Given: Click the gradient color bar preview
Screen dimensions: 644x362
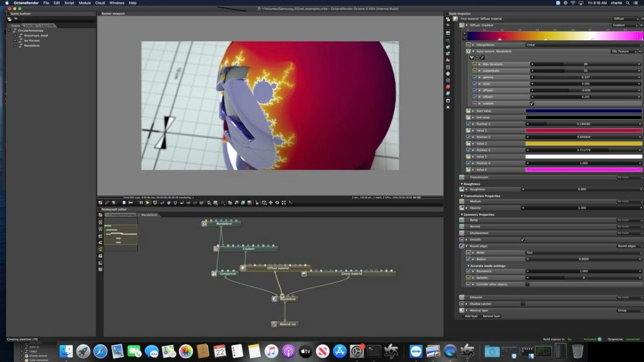Looking at the screenshot, I should point(555,35).
